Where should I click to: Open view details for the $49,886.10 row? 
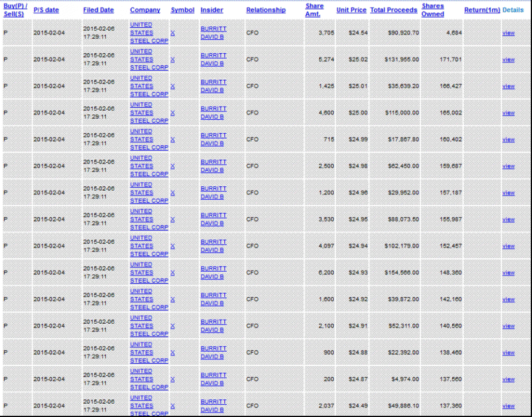[508, 406]
